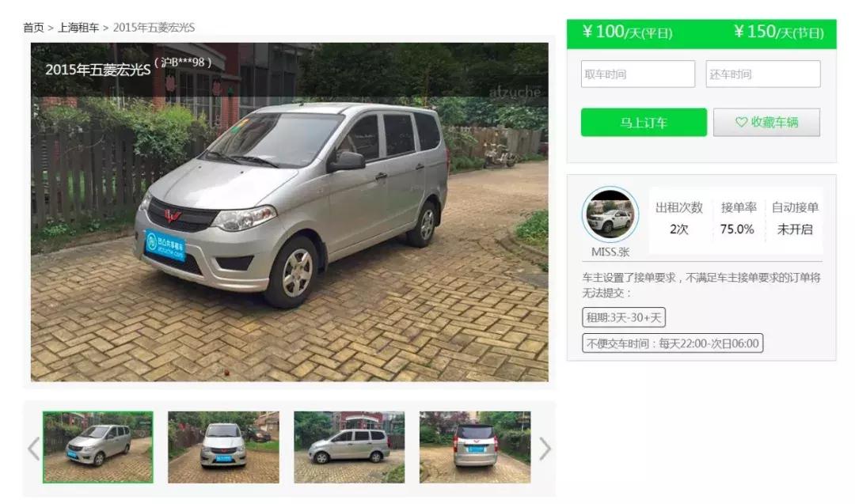This screenshot has height=504, width=855.
Task: Select the first front-left view thumbnail
Action: pos(98,447)
